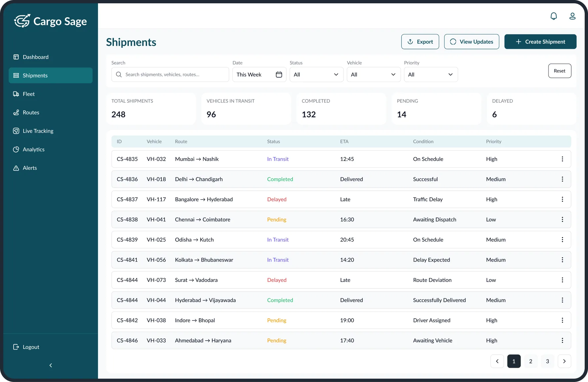Go to page 2 of shipments

pos(531,361)
